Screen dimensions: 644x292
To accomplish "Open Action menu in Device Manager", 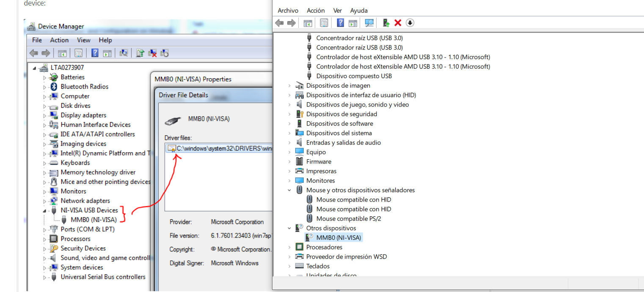I will pos(59,40).
